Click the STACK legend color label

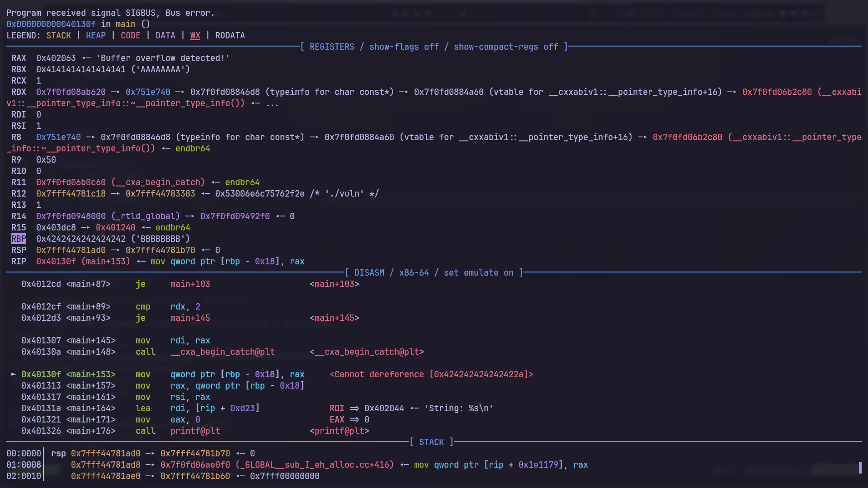tap(58, 36)
